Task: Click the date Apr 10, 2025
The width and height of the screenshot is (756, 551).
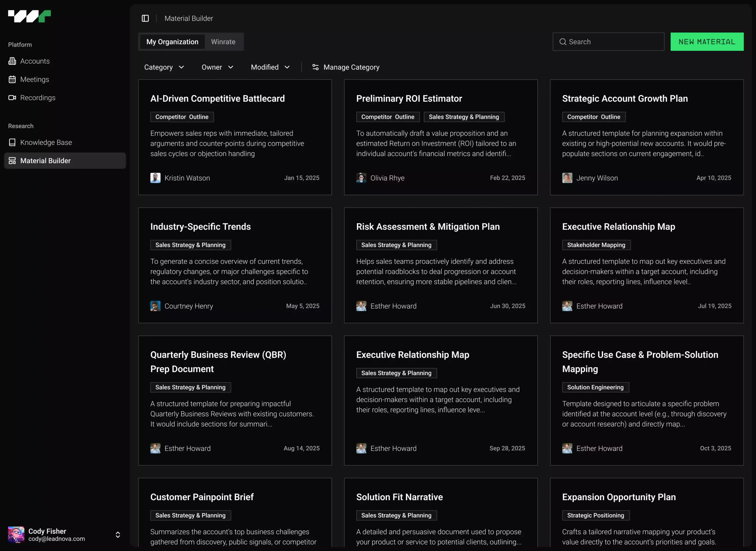Action: 714,178
